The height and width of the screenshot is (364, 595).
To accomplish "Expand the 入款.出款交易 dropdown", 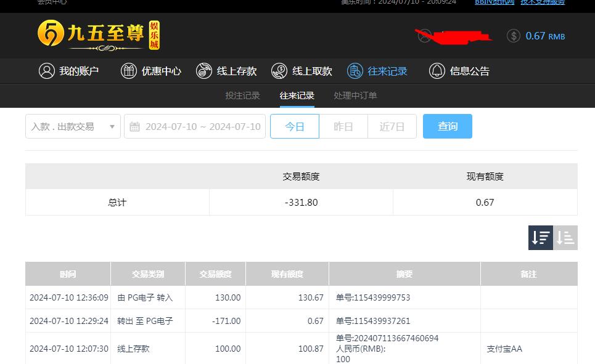I will coord(72,126).
